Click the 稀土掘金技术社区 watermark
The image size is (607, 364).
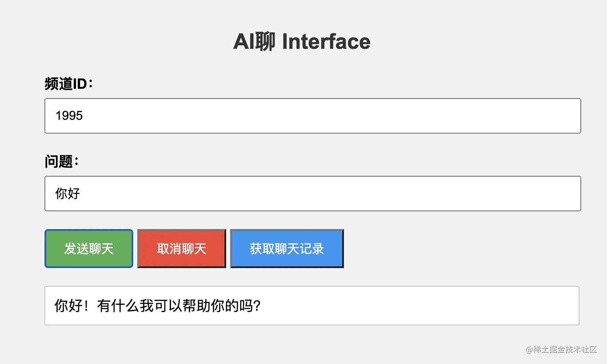pos(564,350)
